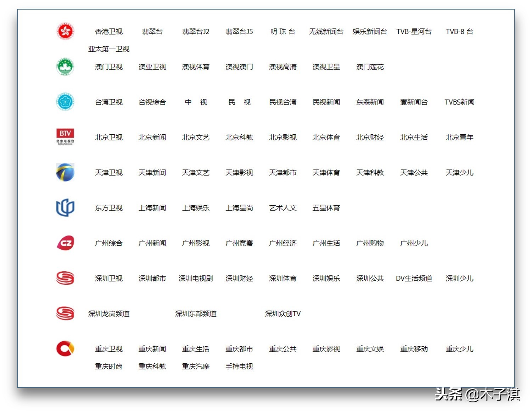
Task: Click the TVBS新闻 channel link
Action: [x=459, y=102]
